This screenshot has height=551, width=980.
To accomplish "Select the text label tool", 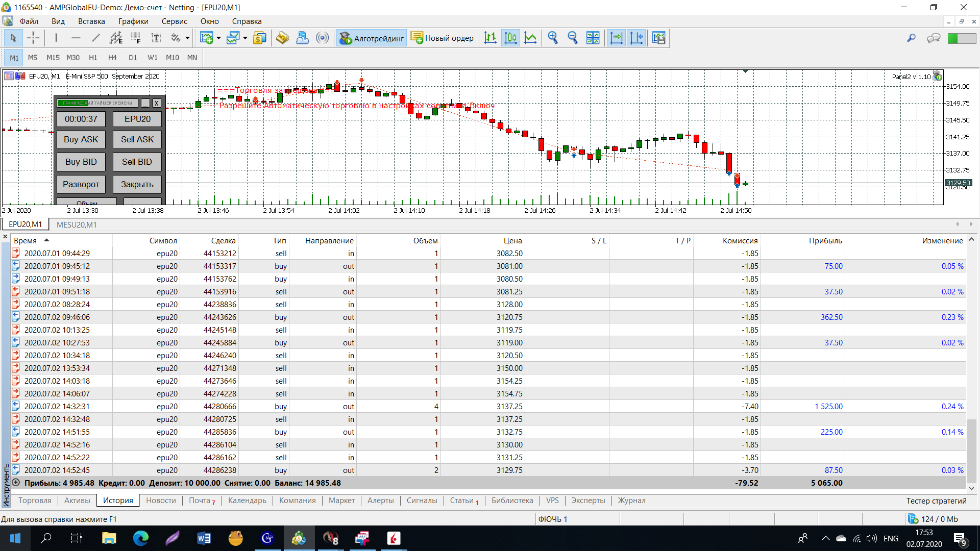I will click(x=156, y=38).
